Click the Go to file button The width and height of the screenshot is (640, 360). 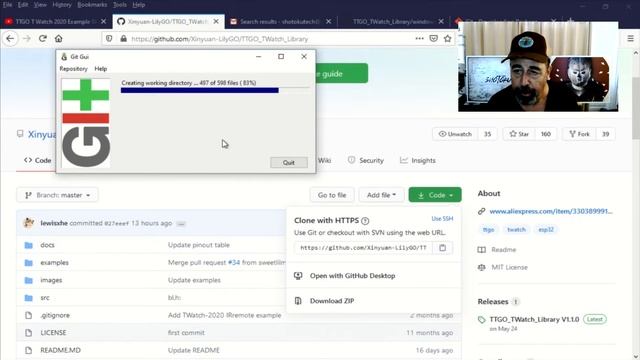[332, 195]
